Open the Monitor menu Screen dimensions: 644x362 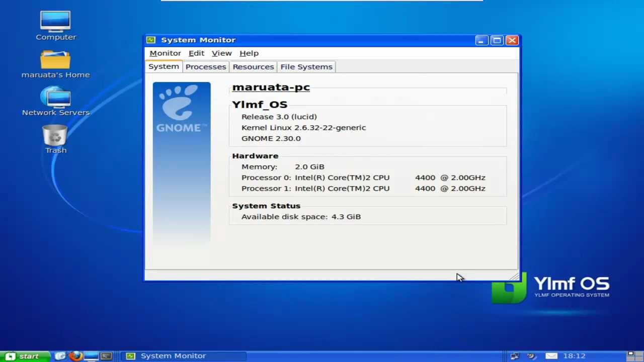pyautogui.click(x=165, y=53)
